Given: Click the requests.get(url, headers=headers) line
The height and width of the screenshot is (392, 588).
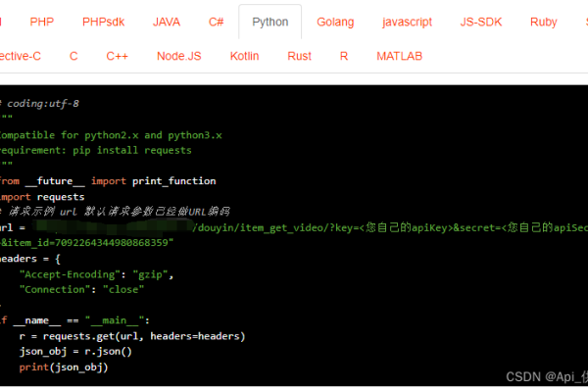Looking at the screenshot, I should pyautogui.click(x=131, y=336).
